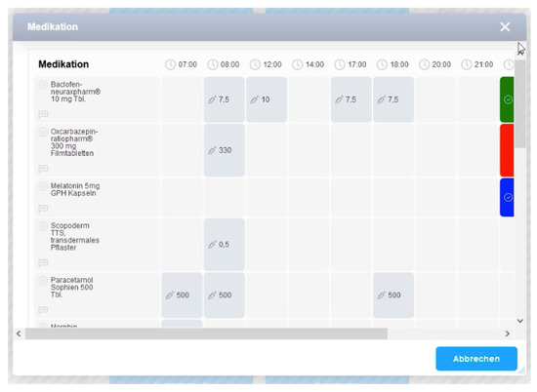Click the round icon beside Baclofen-neuraxpharm
The height and width of the screenshot is (392, 537).
click(43, 85)
